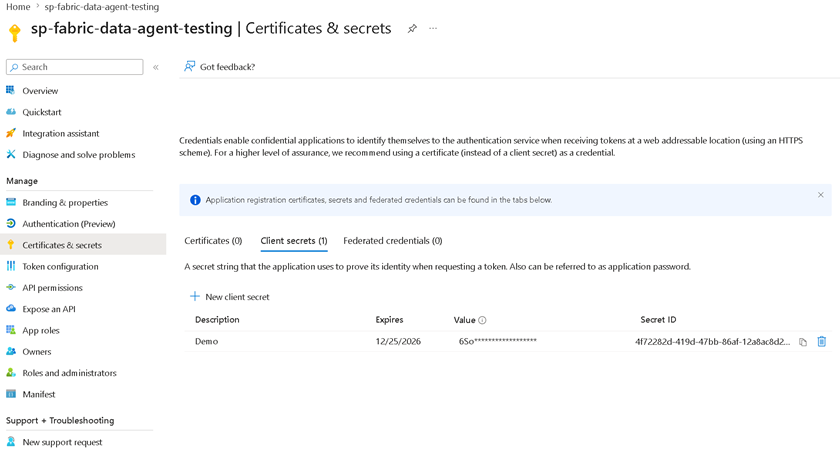Go to Integration assistant
840x453 pixels.
(61, 133)
